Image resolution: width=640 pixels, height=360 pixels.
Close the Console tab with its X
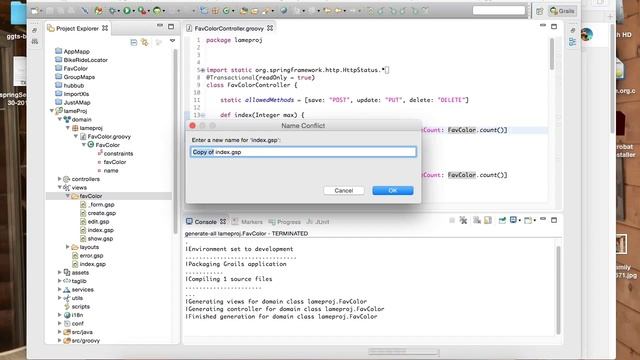pos(223,222)
